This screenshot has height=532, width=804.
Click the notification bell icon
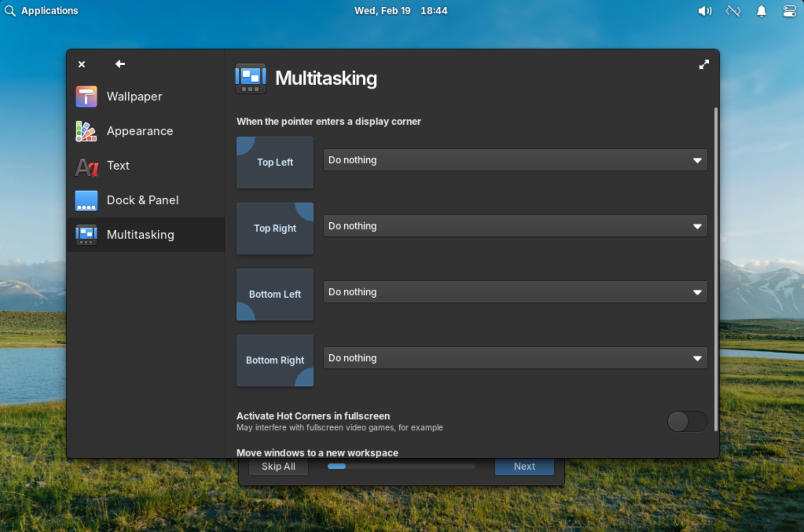pyautogui.click(x=762, y=10)
